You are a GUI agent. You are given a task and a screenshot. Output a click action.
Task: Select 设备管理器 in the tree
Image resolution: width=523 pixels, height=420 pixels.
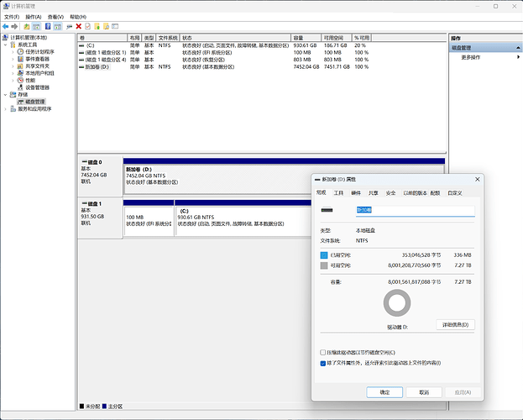point(37,87)
